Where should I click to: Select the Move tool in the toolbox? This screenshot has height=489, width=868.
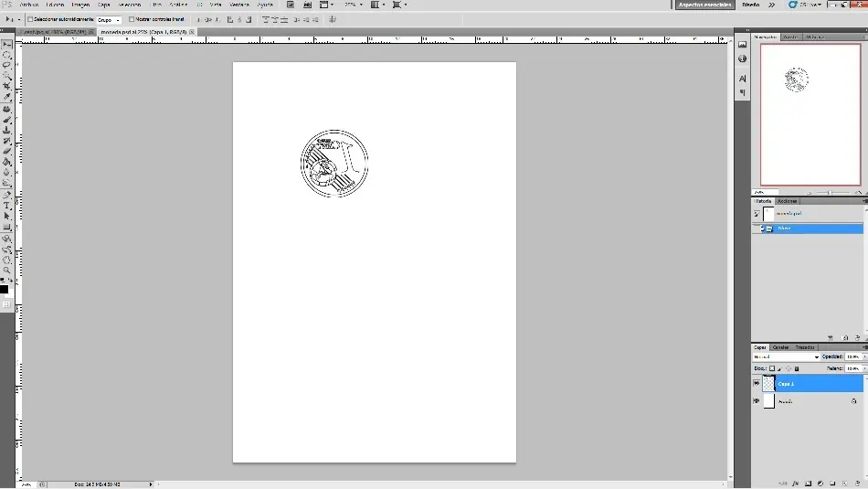(x=6, y=44)
